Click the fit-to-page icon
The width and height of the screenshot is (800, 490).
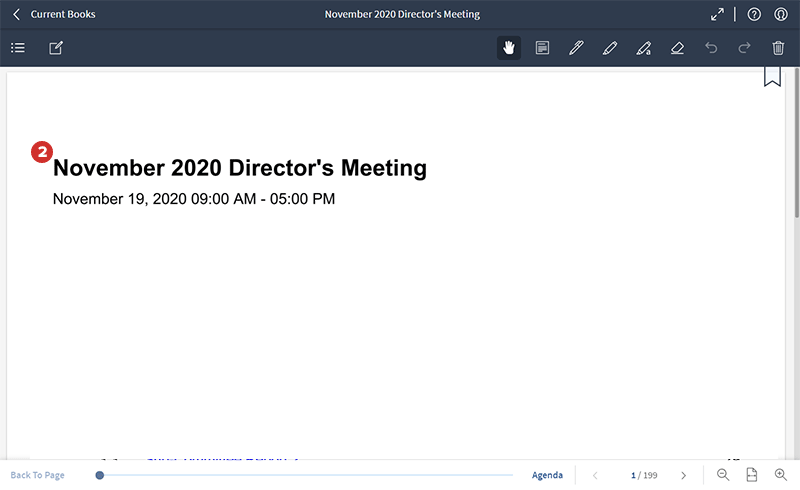(752, 475)
